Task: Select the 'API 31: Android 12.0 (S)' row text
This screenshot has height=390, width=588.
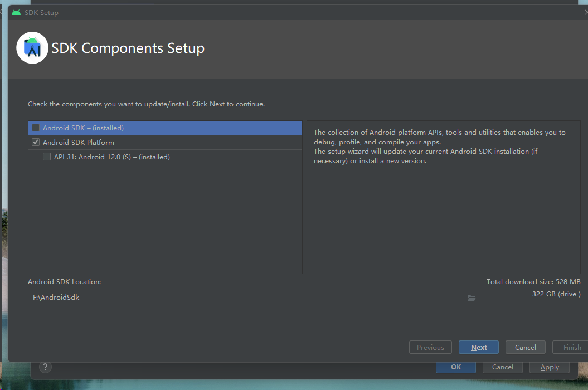Action: (112, 157)
